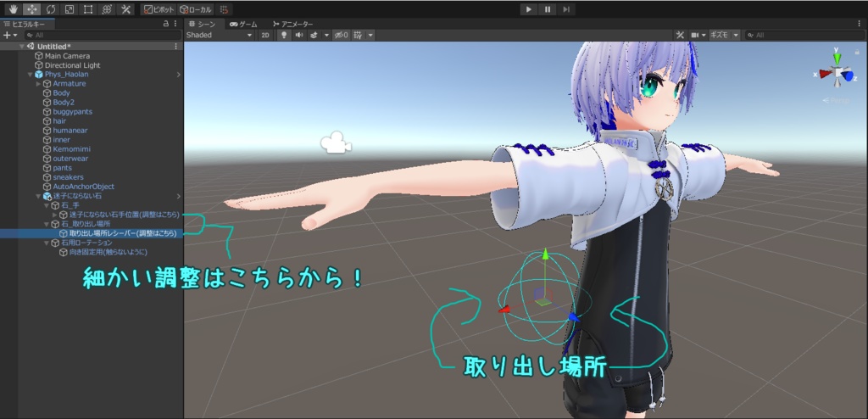Select the hair object
Image resolution: width=868 pixels, height=419 pixels.
click(59, 120)
